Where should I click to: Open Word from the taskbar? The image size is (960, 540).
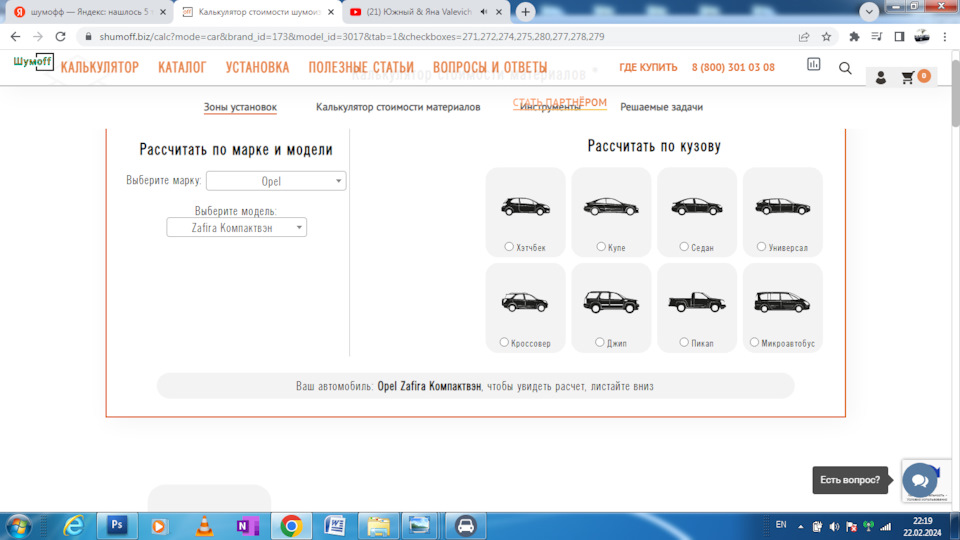pyautogui.click(x=334, y=525)
